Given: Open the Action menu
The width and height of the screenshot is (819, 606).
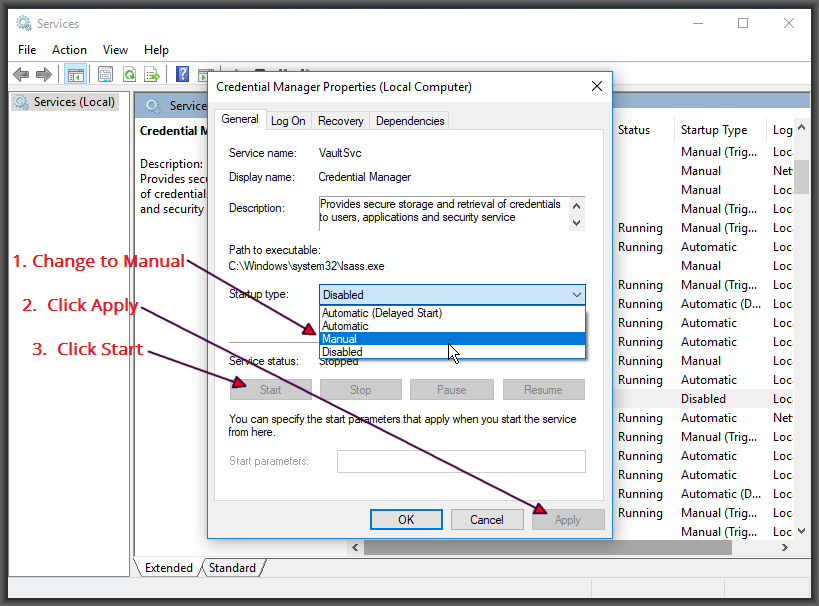Looking at the screenshot, I should (69, 50).
